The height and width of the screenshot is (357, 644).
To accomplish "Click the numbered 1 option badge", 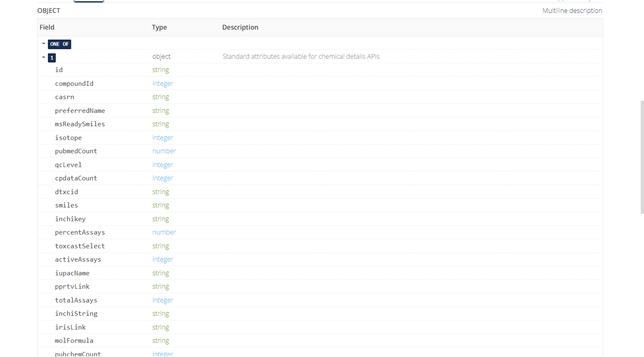I will pyautogui.click(x=52, y=58).
